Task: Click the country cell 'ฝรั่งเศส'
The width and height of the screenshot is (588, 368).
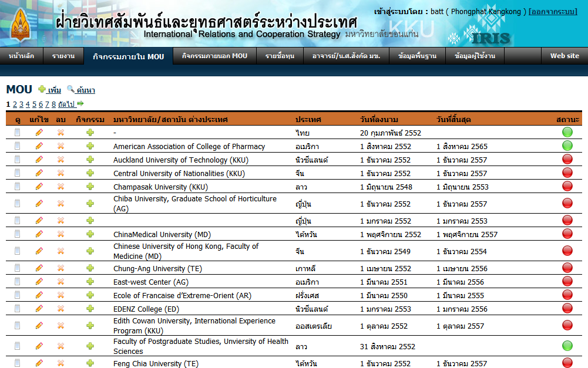Action: click(x=307, y=295)
